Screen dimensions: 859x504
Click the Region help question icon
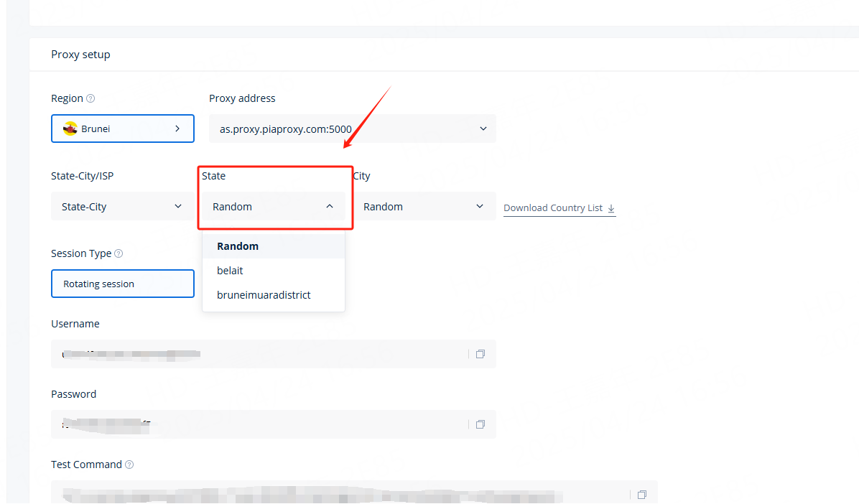coord(90,99)
